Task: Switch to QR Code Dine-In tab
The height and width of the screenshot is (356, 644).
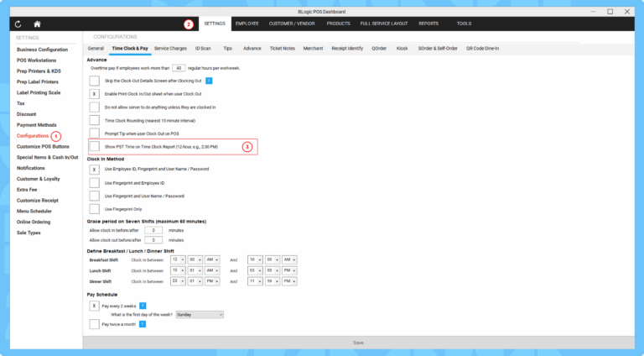Action: pos(483,49)
